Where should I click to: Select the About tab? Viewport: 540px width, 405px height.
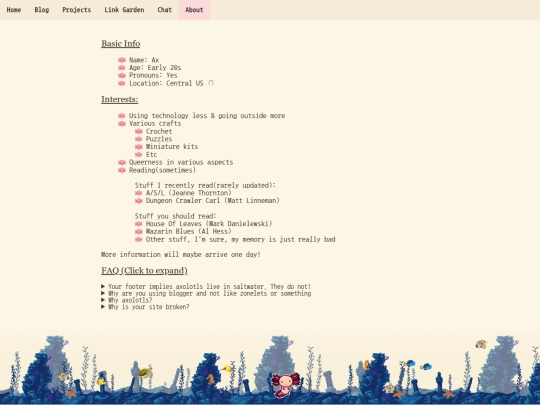[194, 10]
